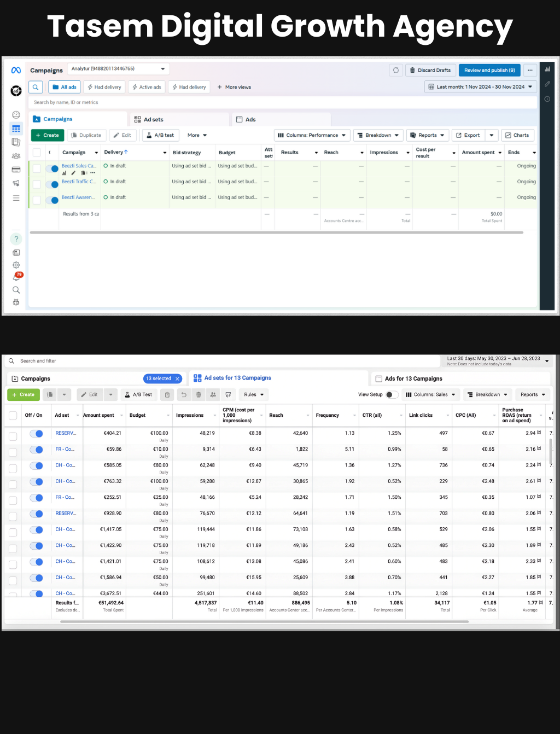Open the dropdown arrow next to Export
This screenshot has height=734, width=560.
tap(492, 135)
